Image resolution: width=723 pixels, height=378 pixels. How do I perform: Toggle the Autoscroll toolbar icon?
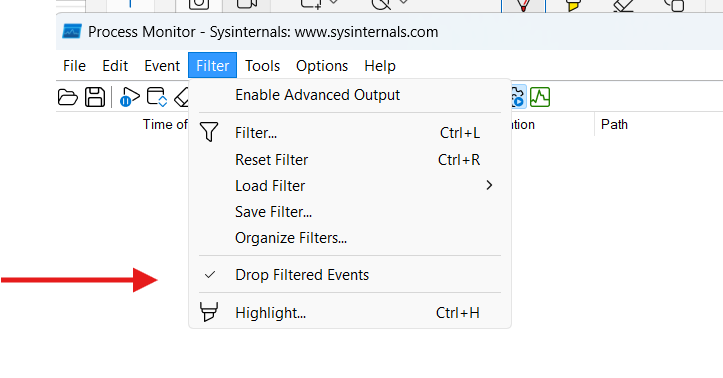pyautogui.click(x=157, y=97)
